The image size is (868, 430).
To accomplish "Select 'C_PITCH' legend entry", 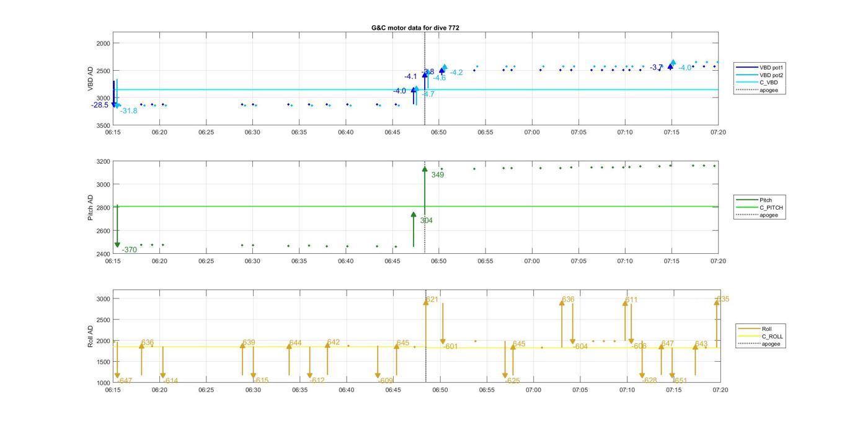I will pyautogui.click(x=771, y=207).
